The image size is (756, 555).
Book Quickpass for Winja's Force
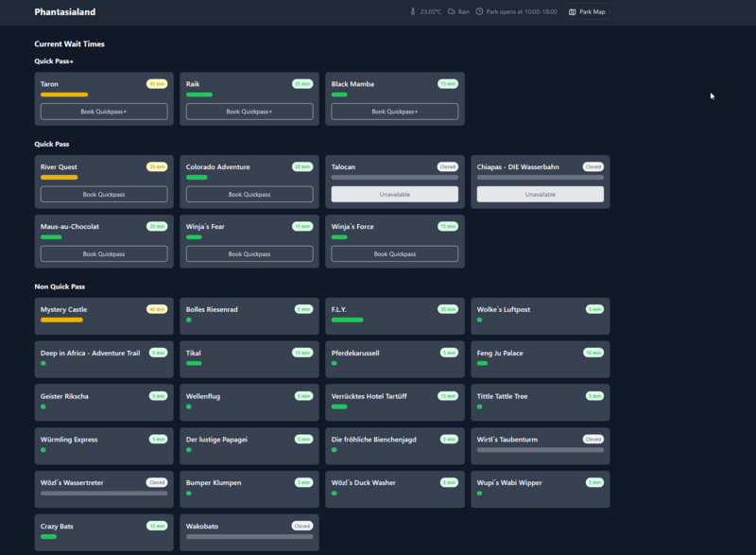click(395, 253)
